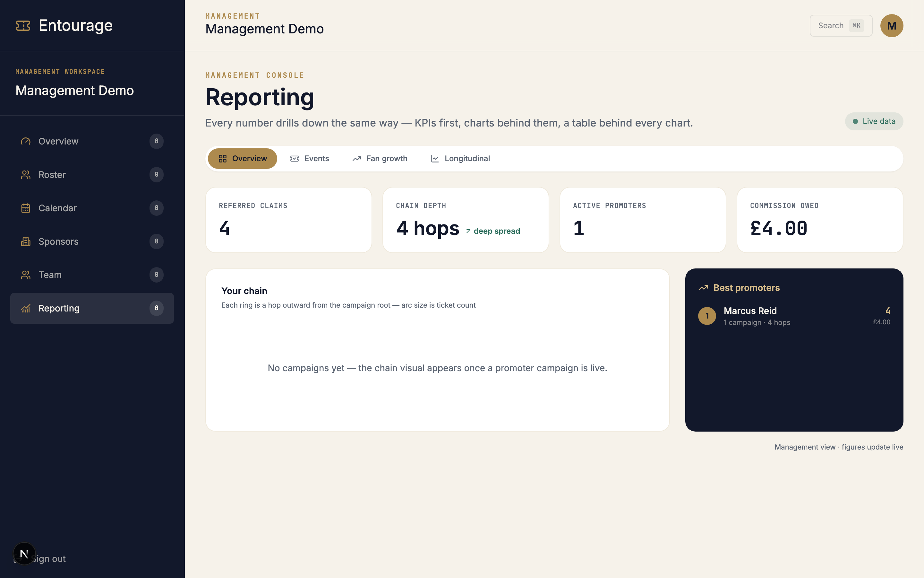Click the 'Every number drills down' subtitle

click(x=449, y=123)
